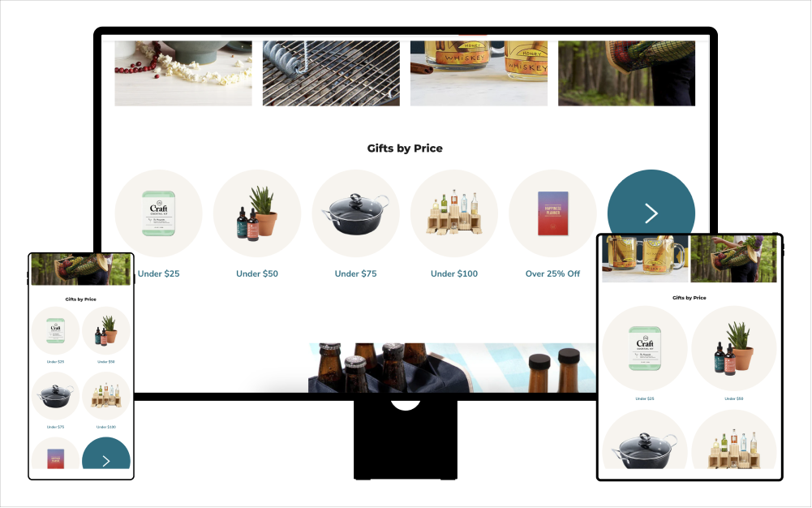This screenshot has height=508, width=812.
Task: Select the plant and dropper bottles circle on desktop
Action: pyautogui.click(x=257, y=213)
